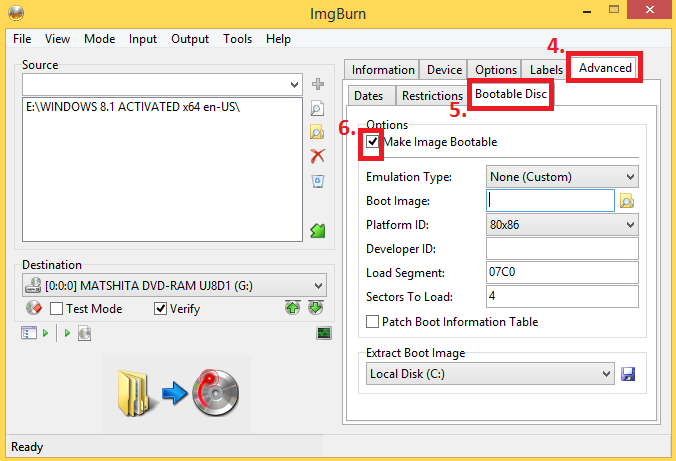This screenshot has width=676, height=461.
Task: Browse for boot image file icon
Action: point(626,201)
